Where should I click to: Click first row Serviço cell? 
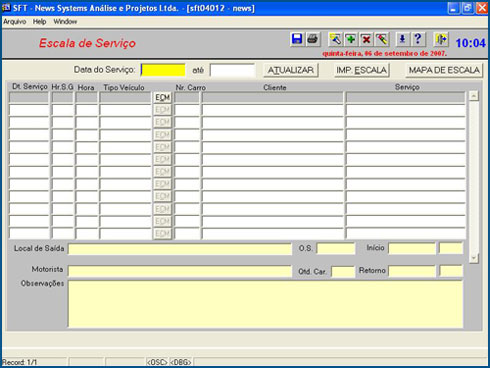[405, 97]
